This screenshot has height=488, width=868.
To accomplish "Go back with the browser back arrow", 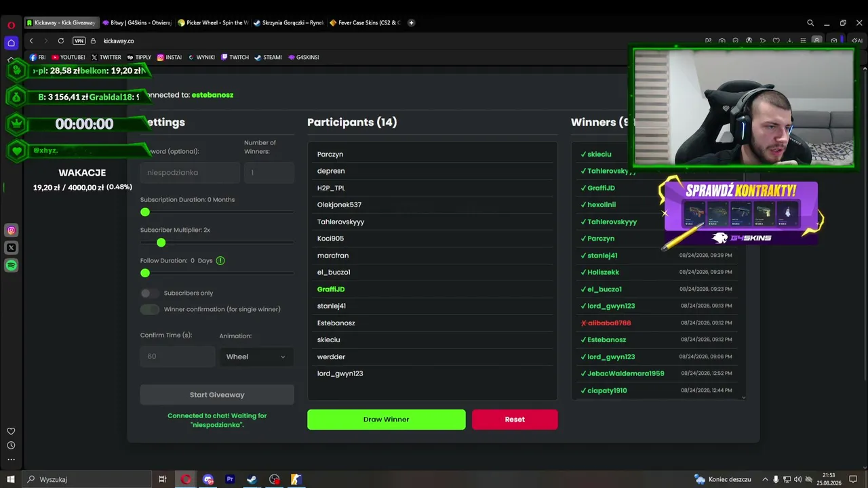I will 31,41.
